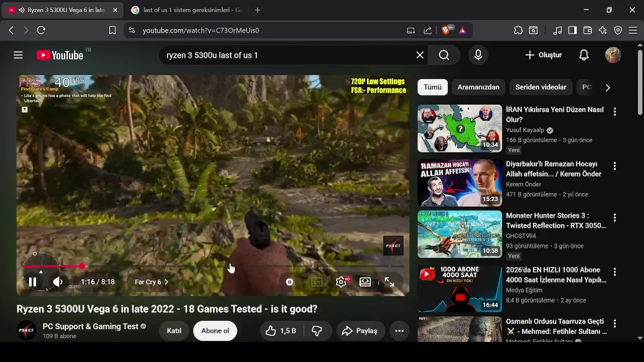The width and height of the screenshot is (644, 362).
Task: Open options for Osmanlı Ordusu video
Action: pyautogui.click(x=614, y=324)
